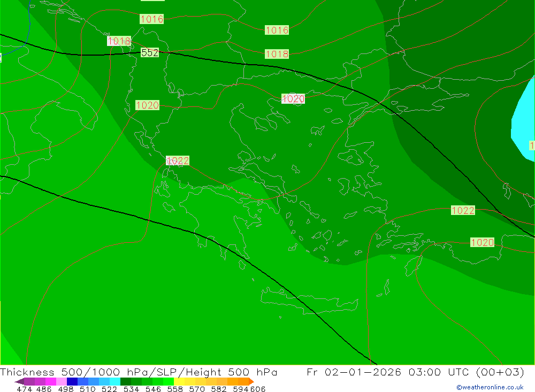The image size is (535, 392).
Task: Select the cyan legend swatch before the greens
Action: (x=115, y=381)
